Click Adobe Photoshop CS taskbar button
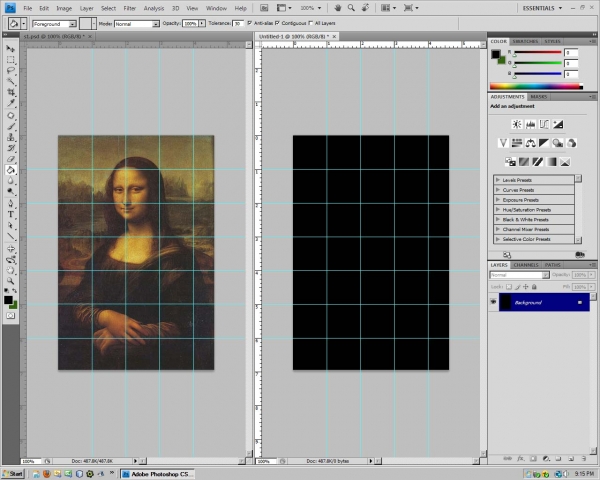 157,474
